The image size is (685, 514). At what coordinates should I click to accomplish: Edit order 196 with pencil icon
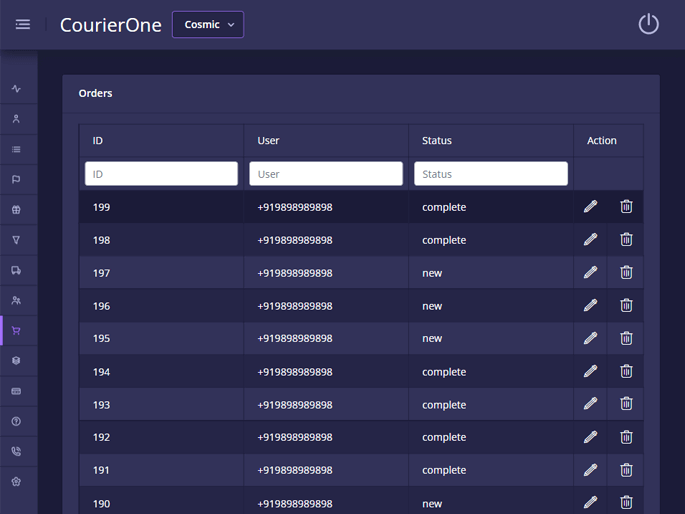click(590, 305)
